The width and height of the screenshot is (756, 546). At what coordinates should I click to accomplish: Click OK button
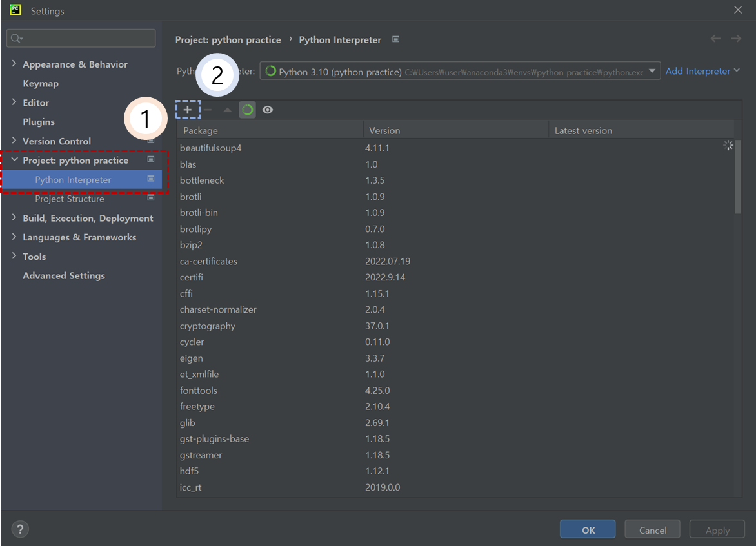(588, 530)
